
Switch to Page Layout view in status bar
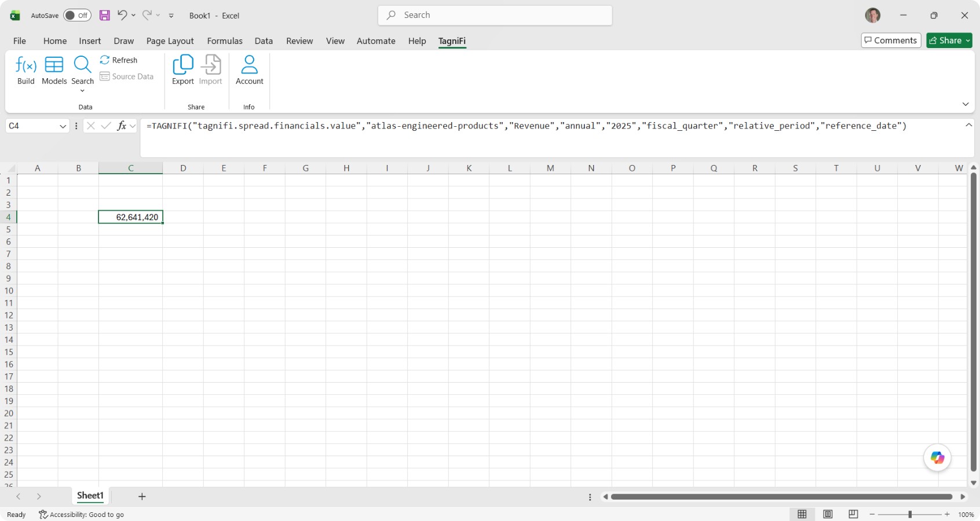[x=828, y=514]
